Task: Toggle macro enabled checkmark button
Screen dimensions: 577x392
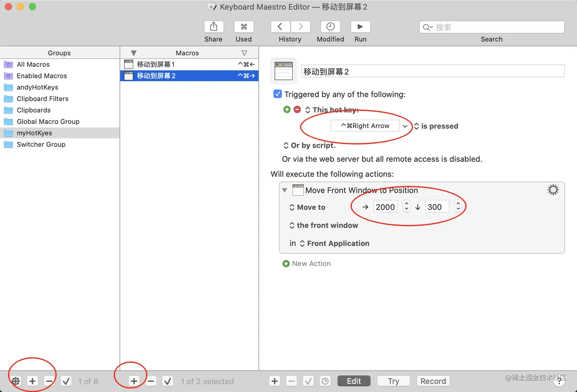Action: [168, 381]
